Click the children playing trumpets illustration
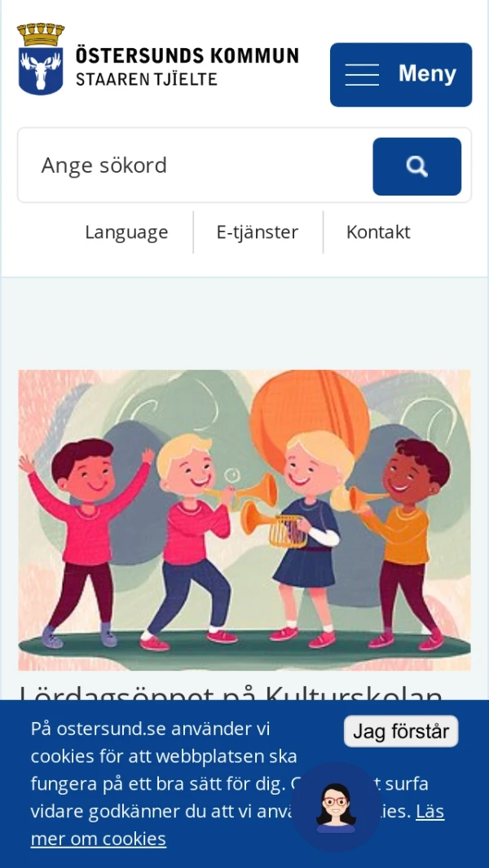 point(244,520)
